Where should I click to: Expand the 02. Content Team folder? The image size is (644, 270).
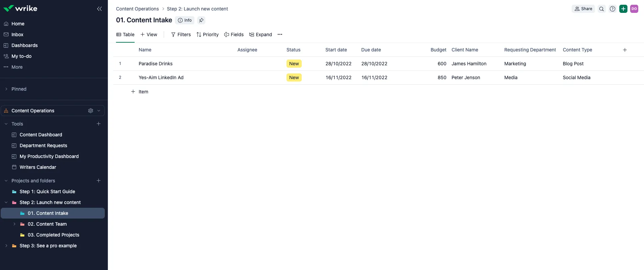click(14, 224)
